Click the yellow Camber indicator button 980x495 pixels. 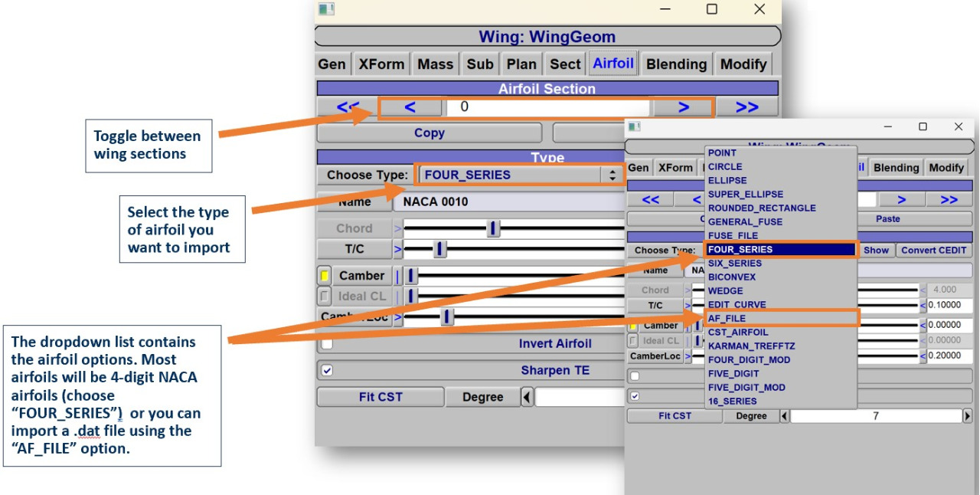point(324,276)
